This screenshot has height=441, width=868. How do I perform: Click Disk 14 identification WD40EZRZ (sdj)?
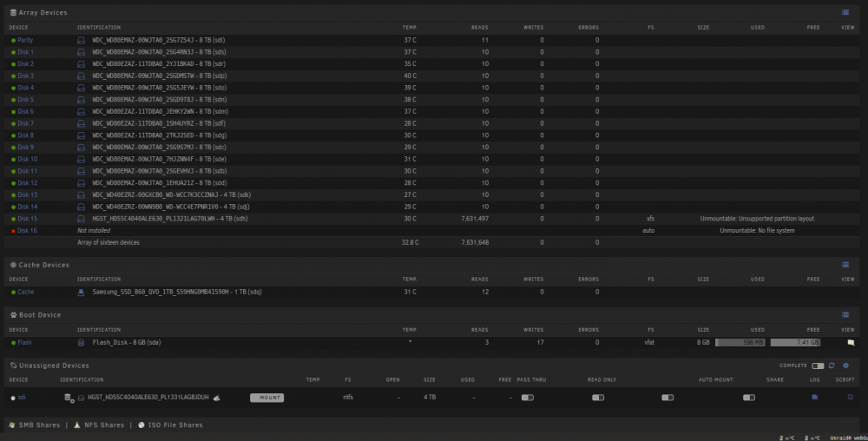click(171, 207)
